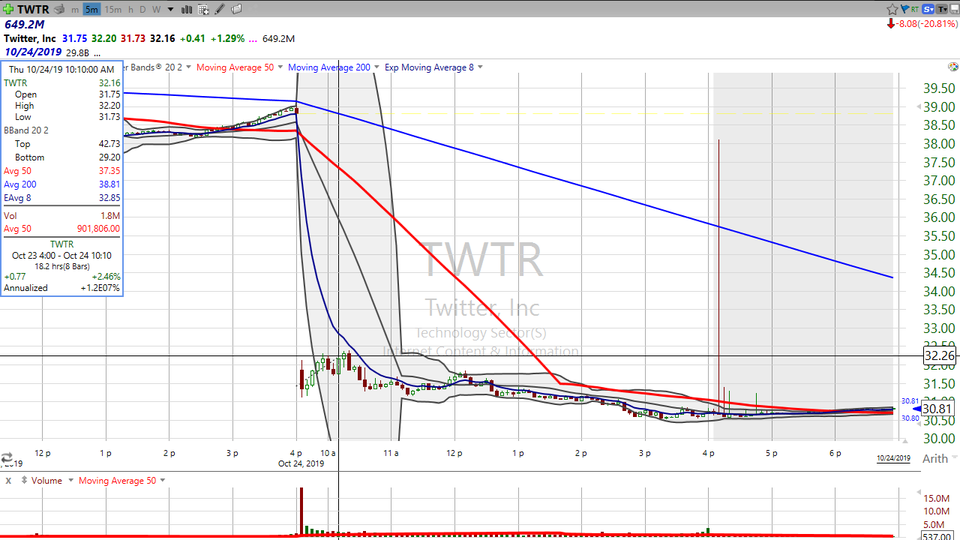Select the pencil drawing tools icon
960x540 pixels.
coord(220,9)
